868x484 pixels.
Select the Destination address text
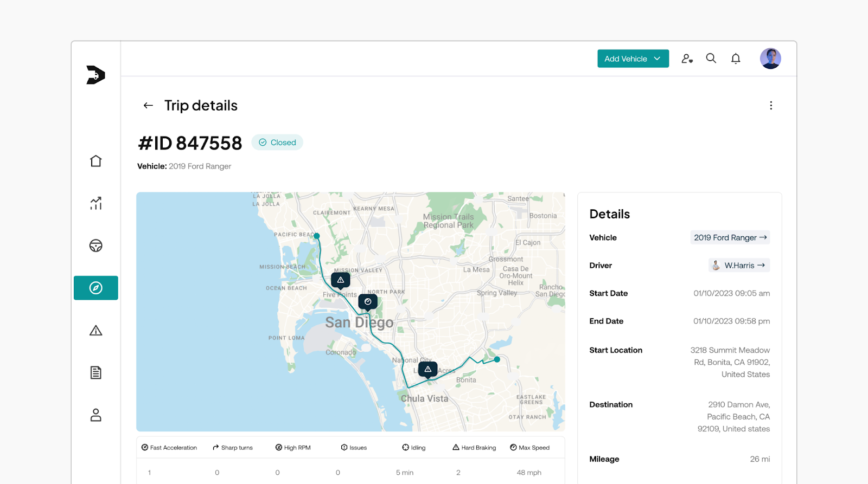pos(733,416)
